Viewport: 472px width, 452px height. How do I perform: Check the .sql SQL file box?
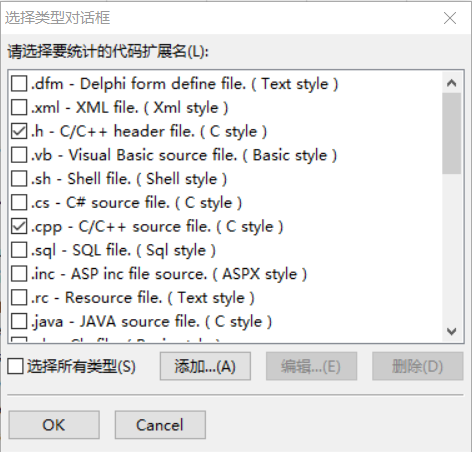pyautogui.click(x=19, y=250)
